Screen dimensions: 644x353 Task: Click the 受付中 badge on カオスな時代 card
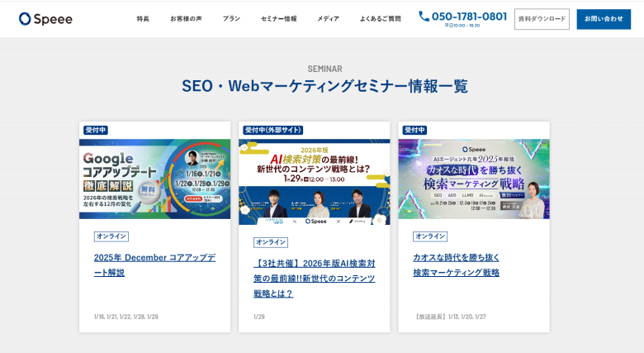414,130
